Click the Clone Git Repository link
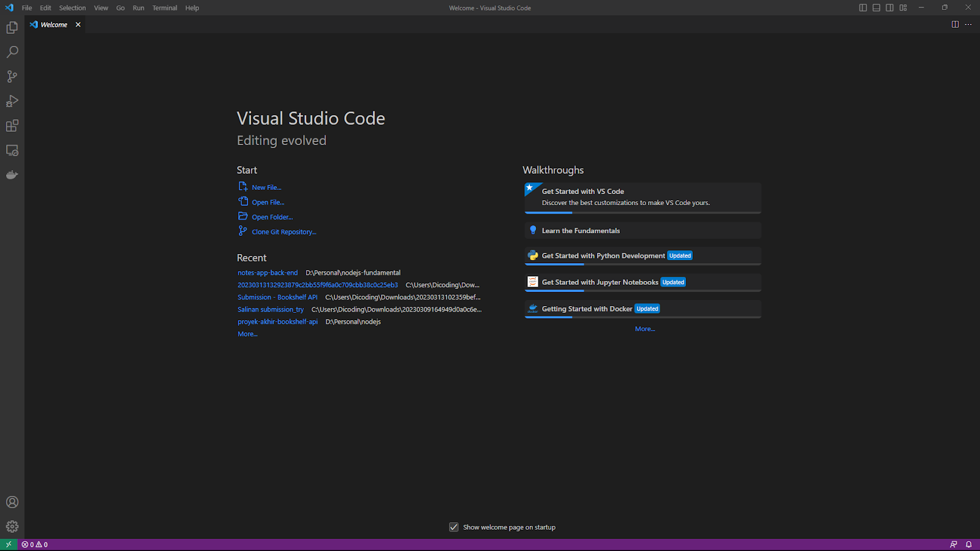The image size is (980, 551). (284, 232)
